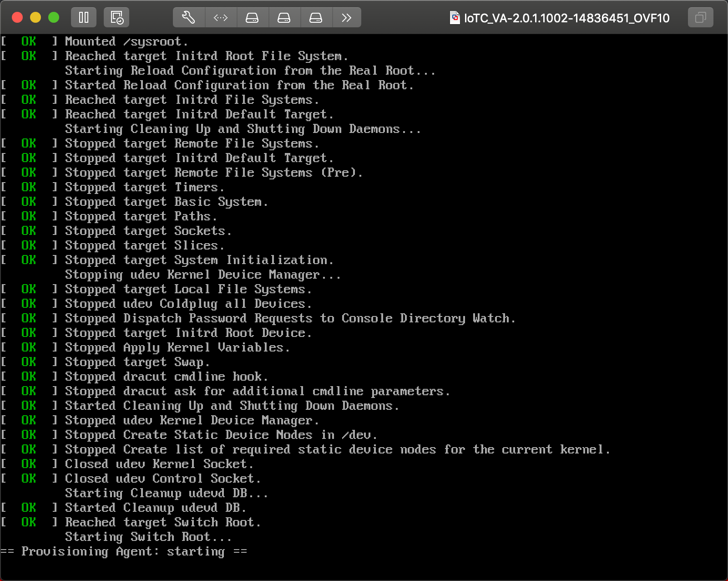The image size is (728, 581).
Task: Enter full screen with green button
Action: click(x=54, y=18)
